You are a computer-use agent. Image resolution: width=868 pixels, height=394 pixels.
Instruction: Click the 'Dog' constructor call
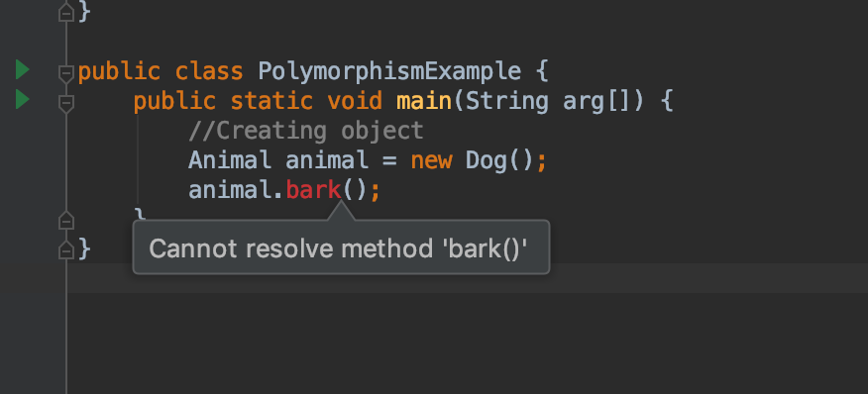click(487, 160)
